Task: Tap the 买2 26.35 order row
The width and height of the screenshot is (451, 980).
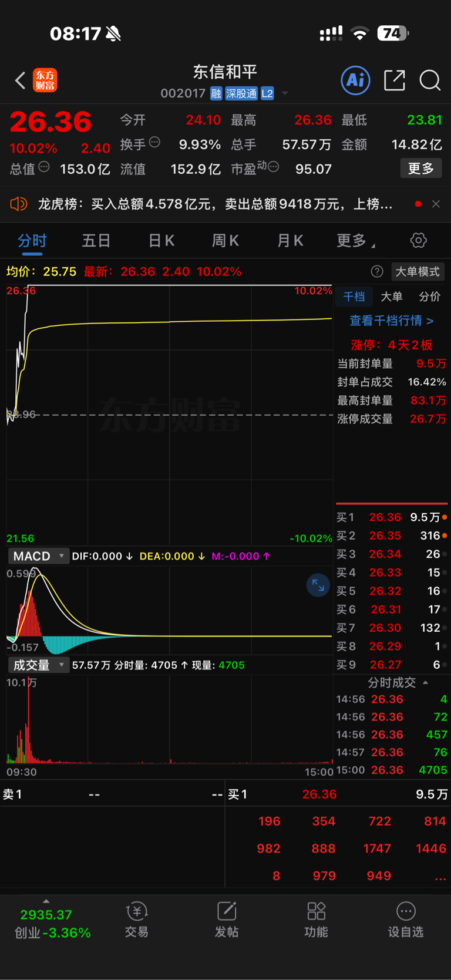Action: (392, 536)
